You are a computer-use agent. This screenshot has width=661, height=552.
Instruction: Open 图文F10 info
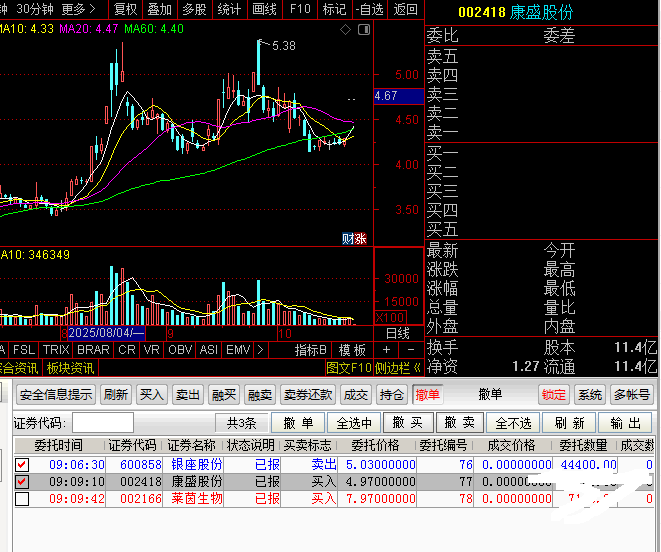pos(349,368)
